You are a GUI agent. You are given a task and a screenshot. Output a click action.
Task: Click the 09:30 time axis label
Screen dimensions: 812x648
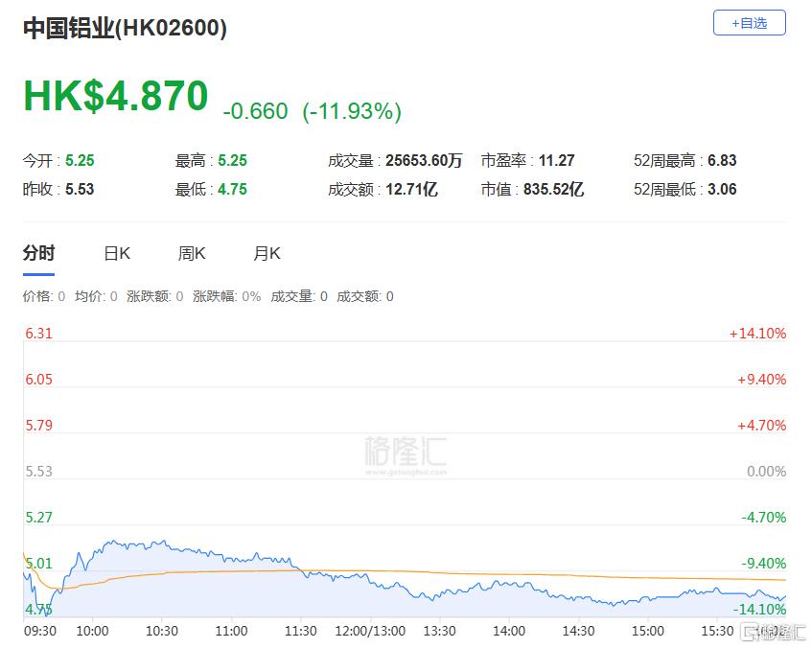(40, 631)
